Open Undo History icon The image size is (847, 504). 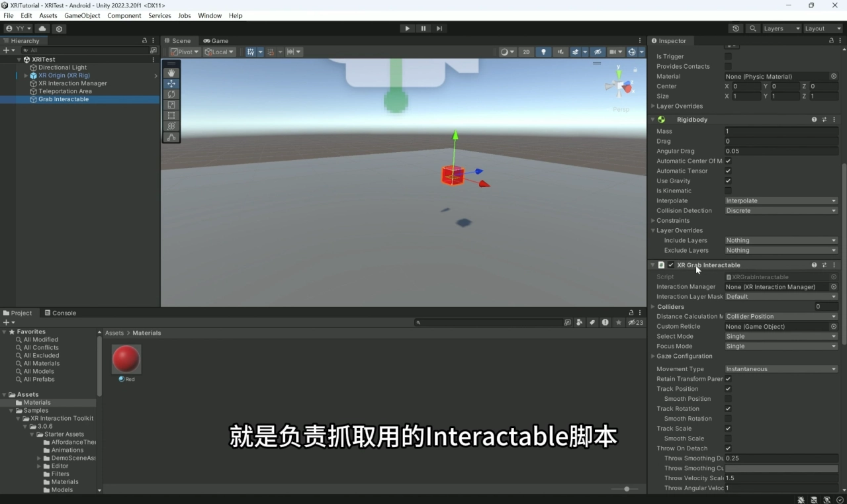pyautogui.click(x=736, y=28)
